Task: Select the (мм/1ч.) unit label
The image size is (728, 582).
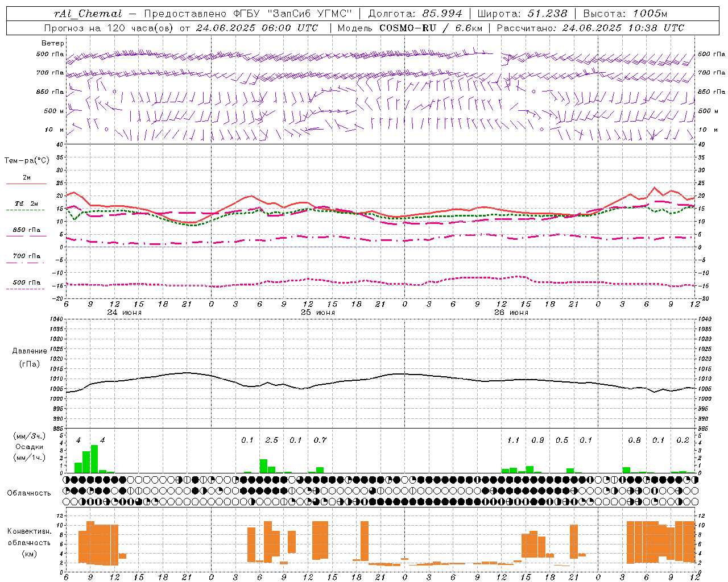Action: pos(29,458)
